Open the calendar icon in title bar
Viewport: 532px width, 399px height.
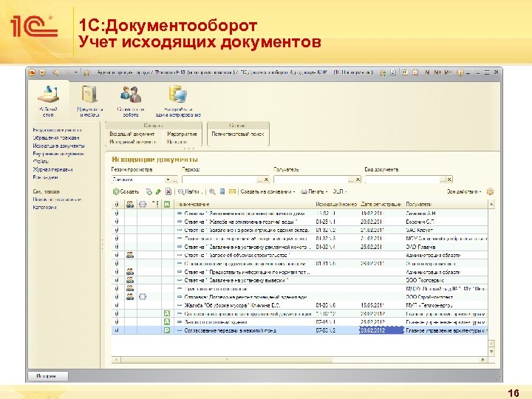[415, 72]
